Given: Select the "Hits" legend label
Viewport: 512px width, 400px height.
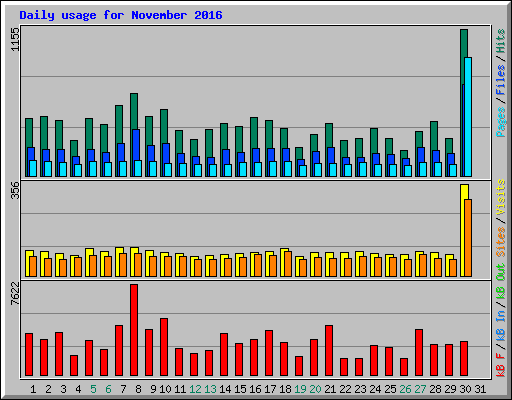Looking at the screenshot, I should point(501,41).
